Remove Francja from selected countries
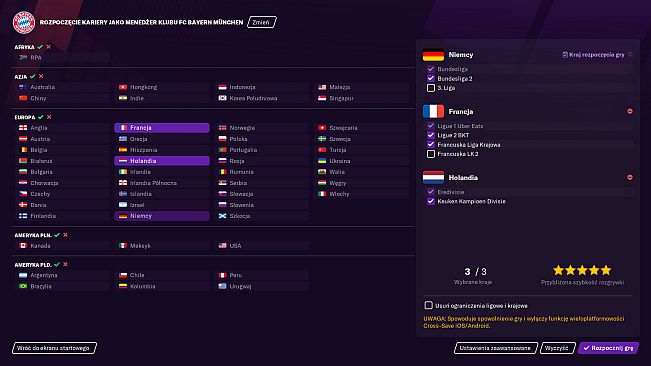This screenshot has height=366, width=651. (630, 111)
